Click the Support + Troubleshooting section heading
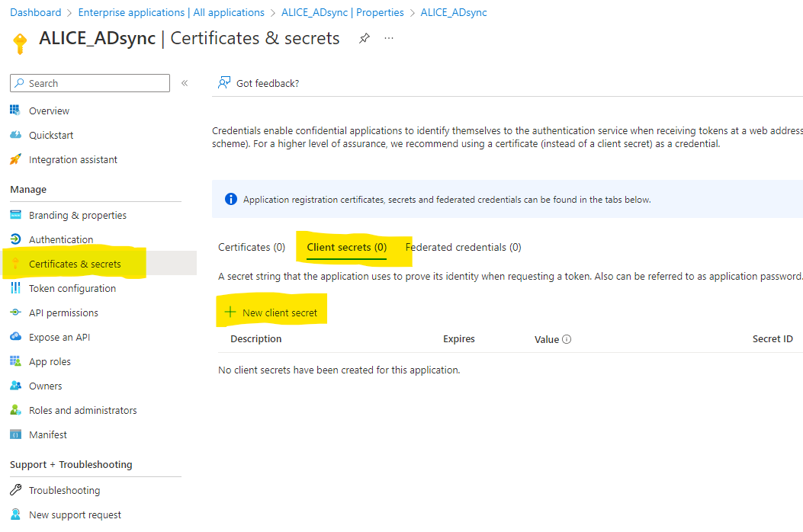The width and height of the screenshot is (803, 532). (71, 464)
